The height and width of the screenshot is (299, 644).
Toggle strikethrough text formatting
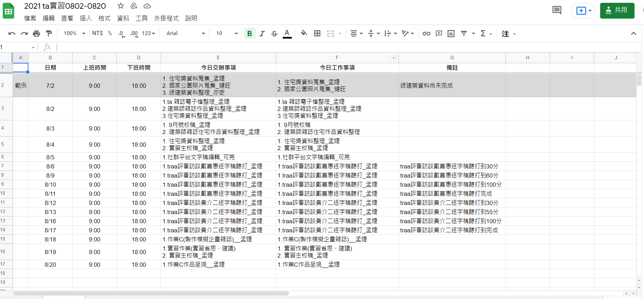(x=274, y=34)
